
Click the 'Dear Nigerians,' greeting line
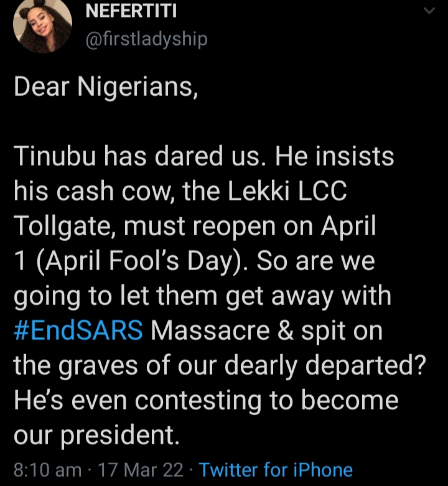(106, 88)
